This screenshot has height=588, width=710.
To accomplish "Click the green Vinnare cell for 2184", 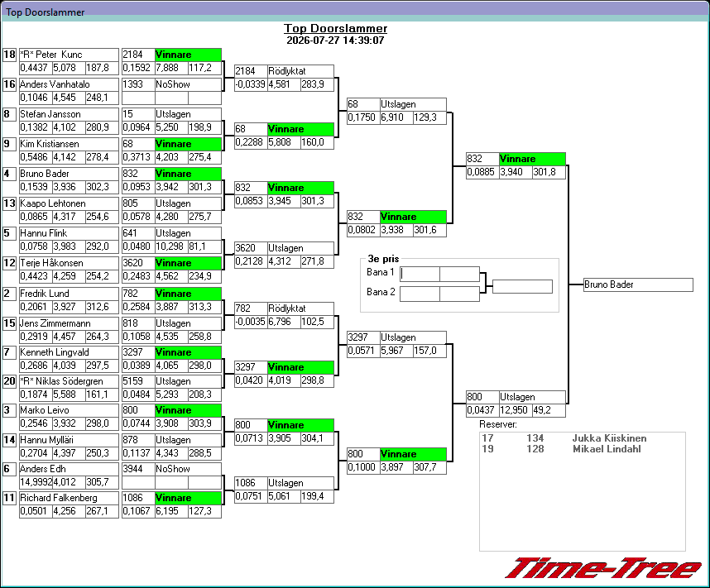I will click(x=189, y=55).
